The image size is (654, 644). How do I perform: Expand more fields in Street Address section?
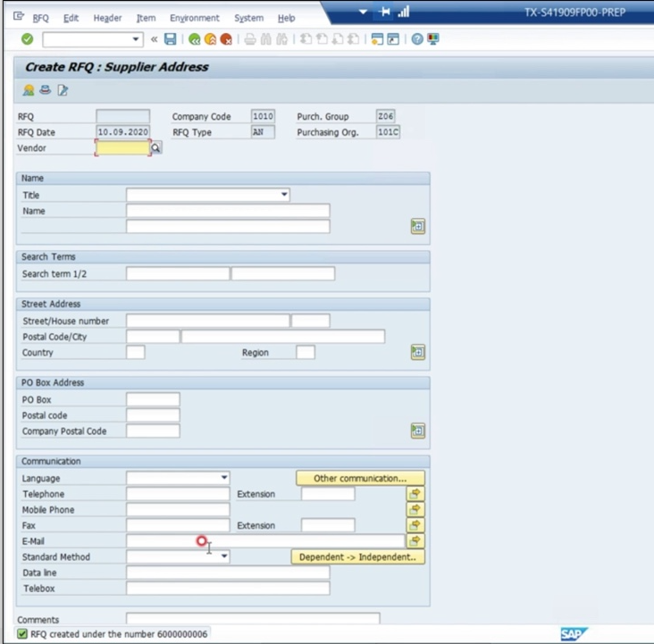click(418, 353)
